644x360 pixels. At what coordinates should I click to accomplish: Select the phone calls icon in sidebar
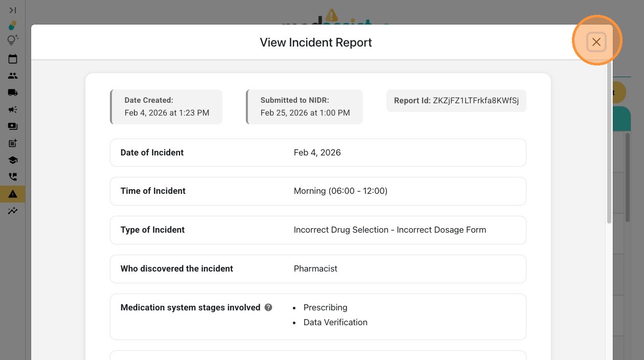pyautogui.click(x=13, y=177)
